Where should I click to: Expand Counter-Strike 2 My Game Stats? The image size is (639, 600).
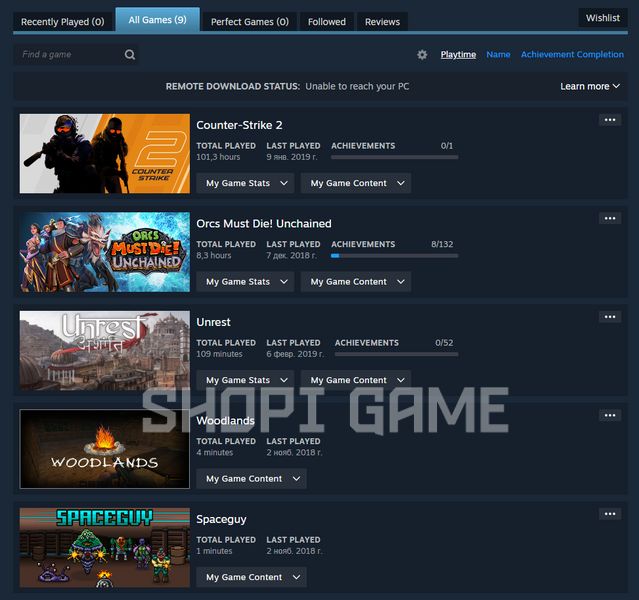[245, 183]
